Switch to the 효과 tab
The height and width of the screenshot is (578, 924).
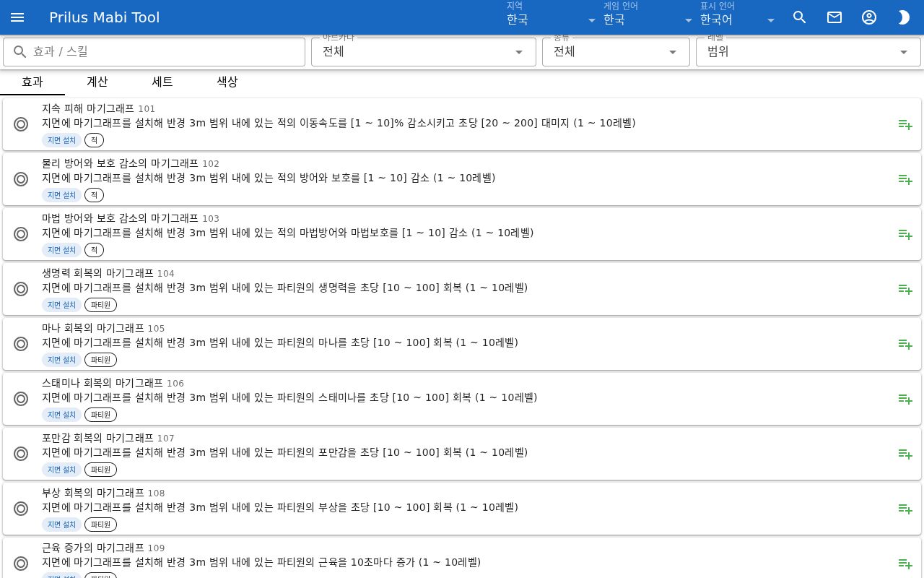[x=32, y=82]
